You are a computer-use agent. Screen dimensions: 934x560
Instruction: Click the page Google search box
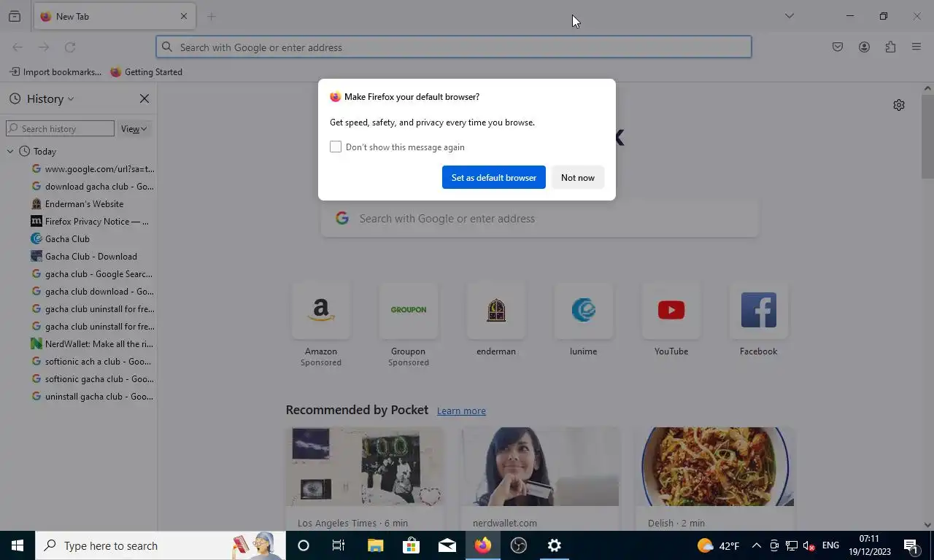(x=540, y=219)
